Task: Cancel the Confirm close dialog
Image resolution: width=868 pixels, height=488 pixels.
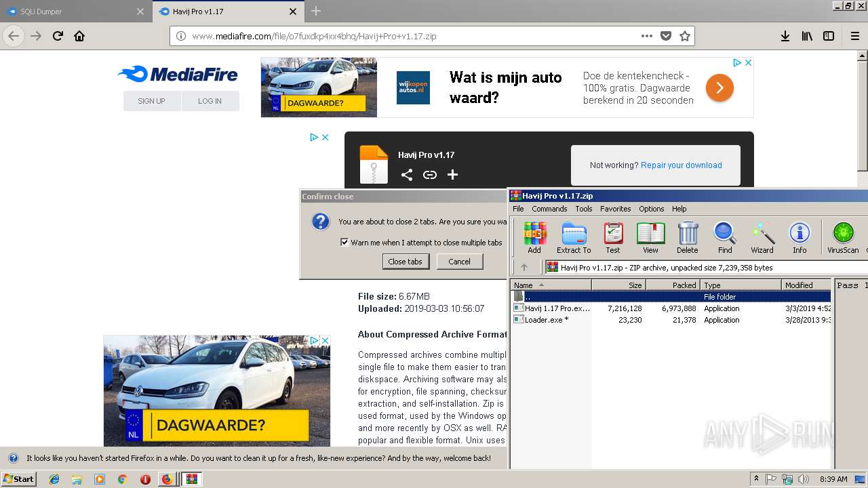Action: 459,262
